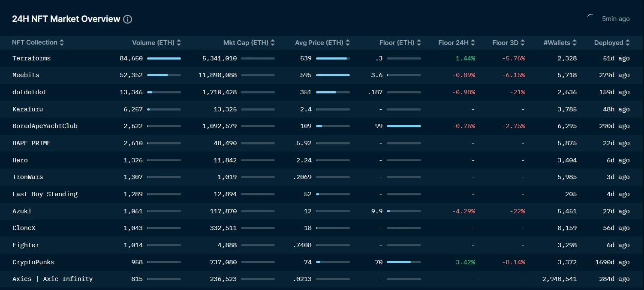
Task: Sort table by Floor (ETH) arrows
Action: [x=419, y=43]
